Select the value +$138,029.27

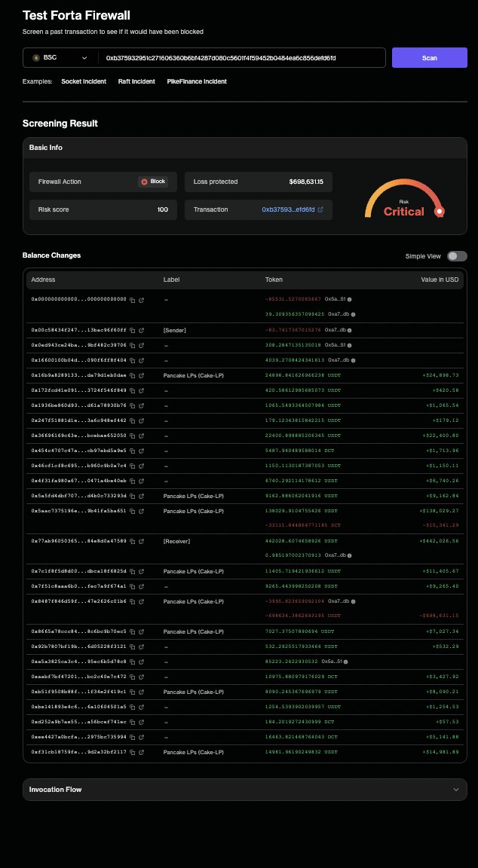click(x=440, y=511)
